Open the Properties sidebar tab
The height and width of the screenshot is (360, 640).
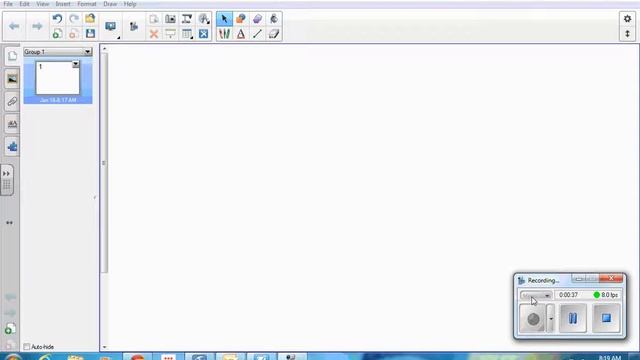click(12, 124)
